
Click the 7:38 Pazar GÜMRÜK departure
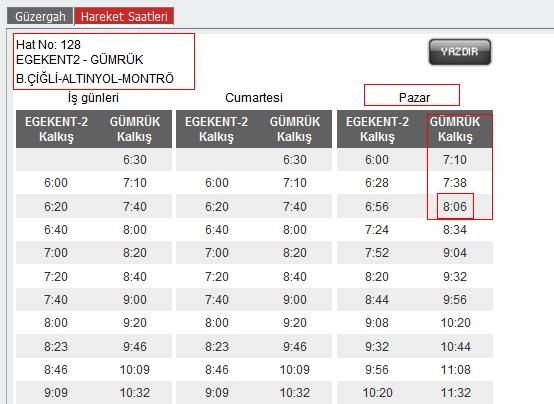(455, 183)
